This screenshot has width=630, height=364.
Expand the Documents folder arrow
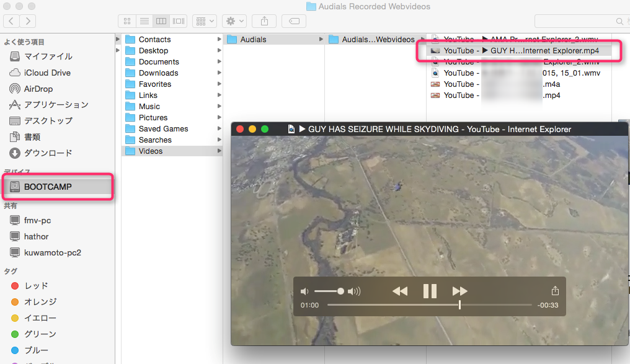click(x=220, y=61)
